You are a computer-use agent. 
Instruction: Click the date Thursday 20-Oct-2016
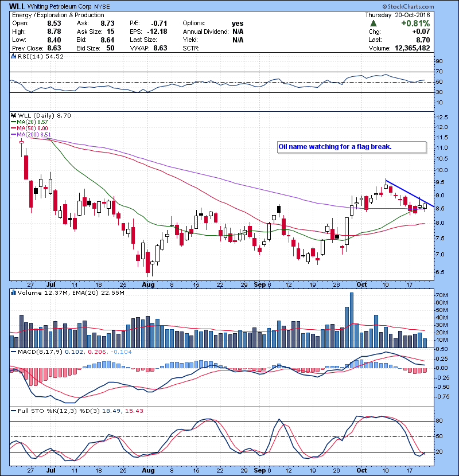click(x=398, y=15)
